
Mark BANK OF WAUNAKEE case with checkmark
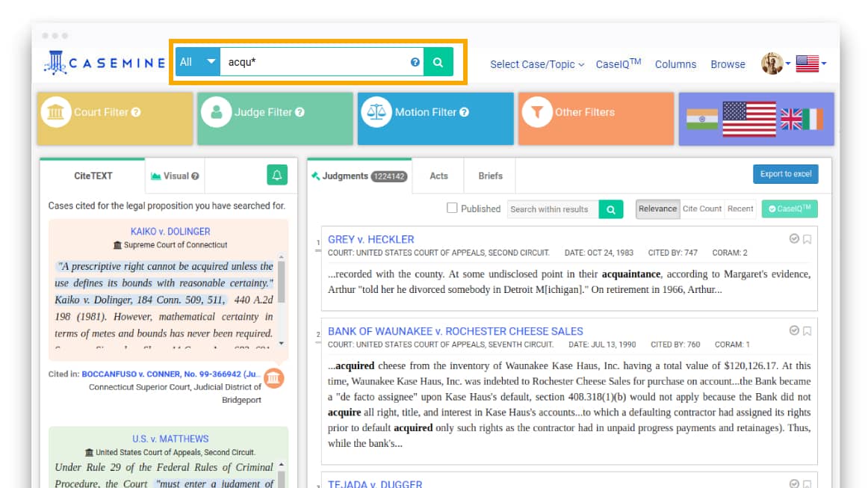click(794, 331)
